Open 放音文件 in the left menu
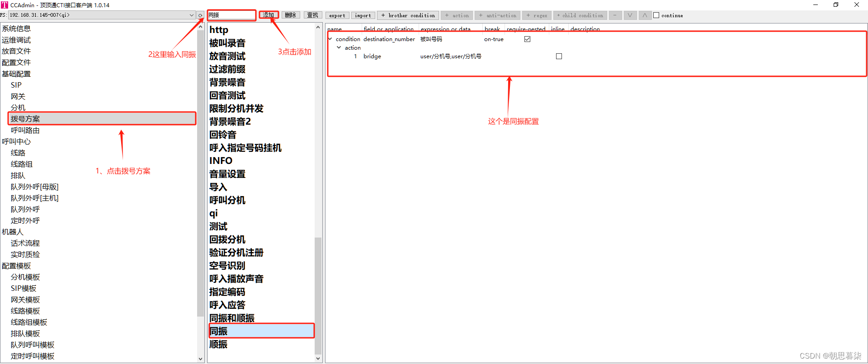The image size is (868, 364). point(16,51)
